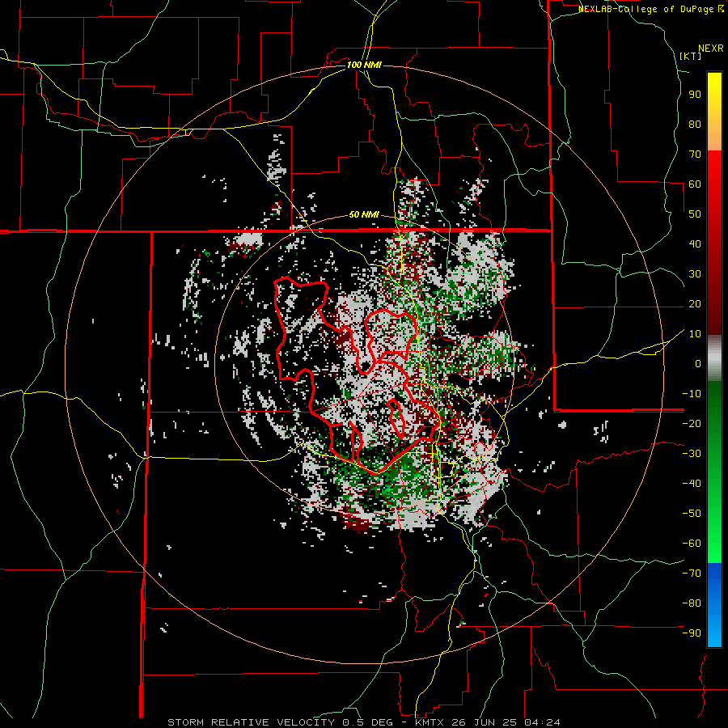Image resolution: width=728 pixels, height=728 pixels.
Task: Click the positive "10" velocity scale value
Action: click(695, 334)
